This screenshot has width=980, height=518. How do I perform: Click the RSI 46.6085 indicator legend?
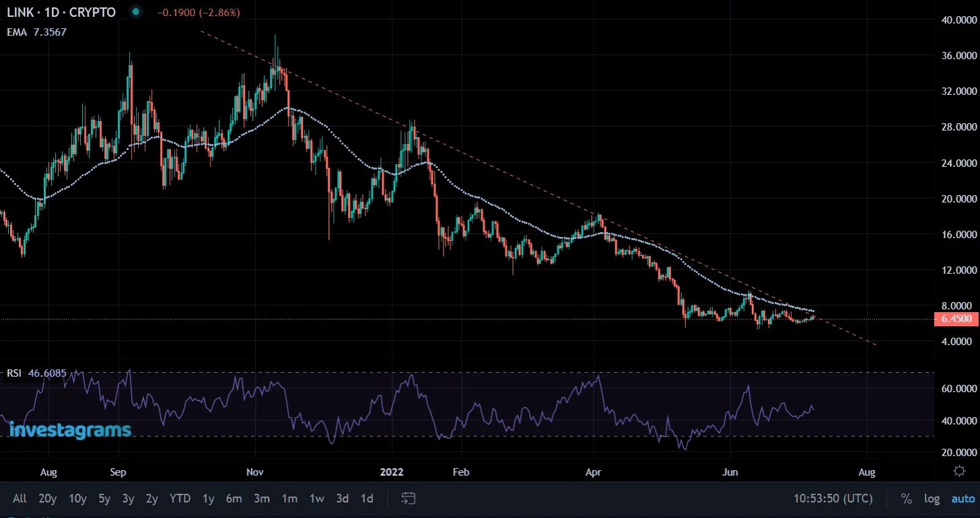coord(36,373)
